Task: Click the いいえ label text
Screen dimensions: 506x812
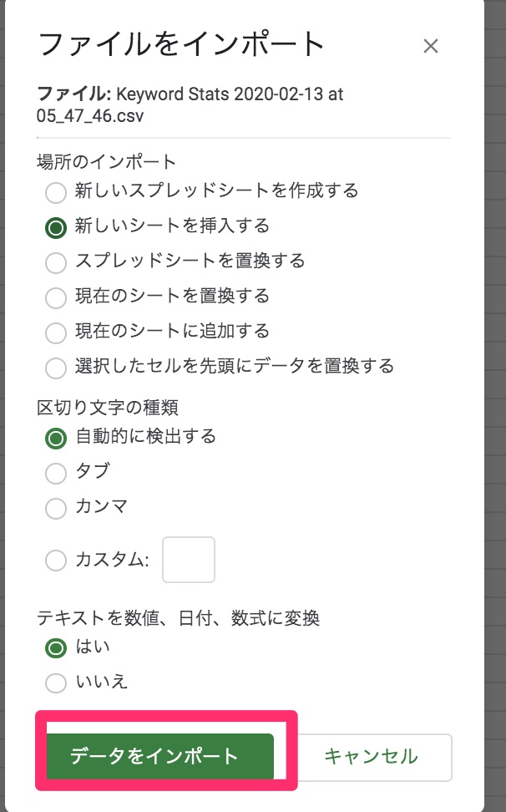Action: click(x=101, y=682)
